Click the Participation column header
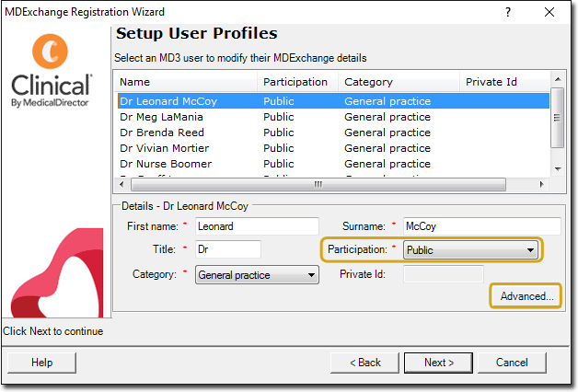The width and height of the screenshot is (578, 392). 297,82
